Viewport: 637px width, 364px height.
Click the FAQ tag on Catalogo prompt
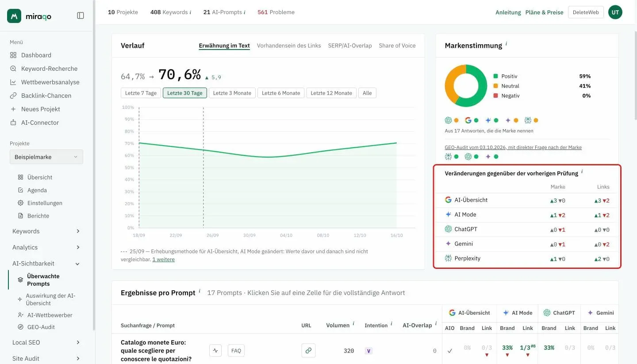pyautogui.click(x=236, y=351)
